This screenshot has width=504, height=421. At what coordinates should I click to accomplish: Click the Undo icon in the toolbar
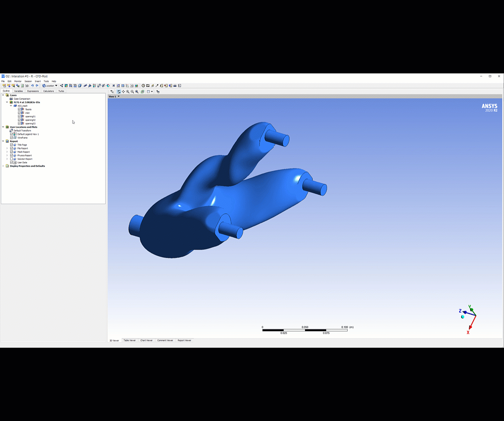pos(32,85)
